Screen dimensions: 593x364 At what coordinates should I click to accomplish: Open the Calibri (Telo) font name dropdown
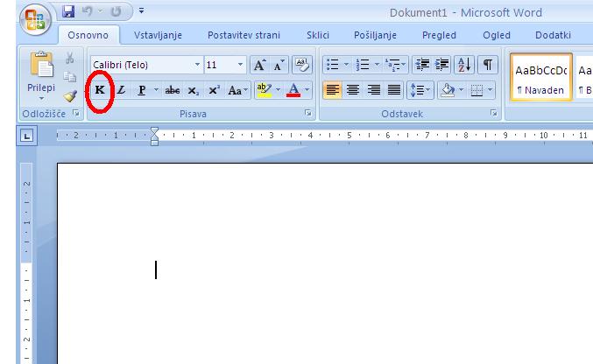197,65
